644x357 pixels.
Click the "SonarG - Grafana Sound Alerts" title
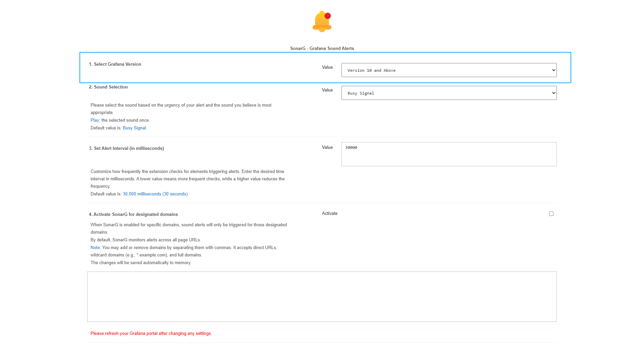(x=322, y=49)
